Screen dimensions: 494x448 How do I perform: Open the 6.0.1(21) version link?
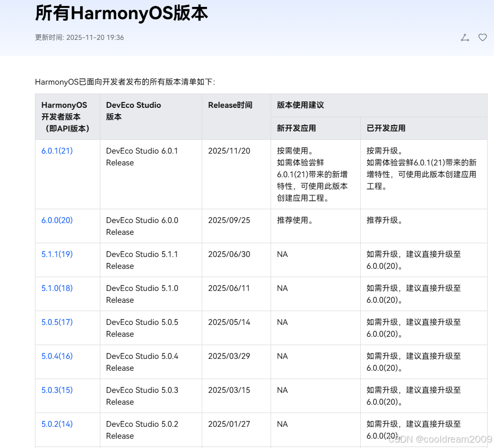pyautogui.click(x=57, y=151)
